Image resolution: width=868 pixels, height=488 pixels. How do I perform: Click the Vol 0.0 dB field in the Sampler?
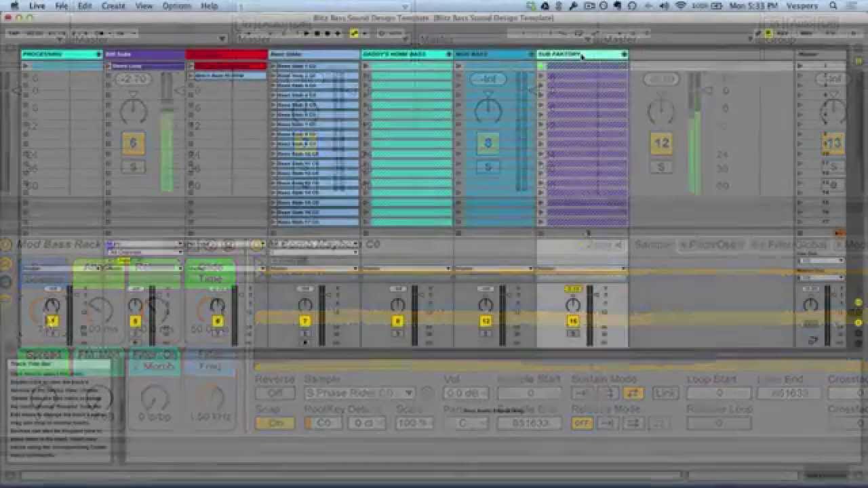467,393
